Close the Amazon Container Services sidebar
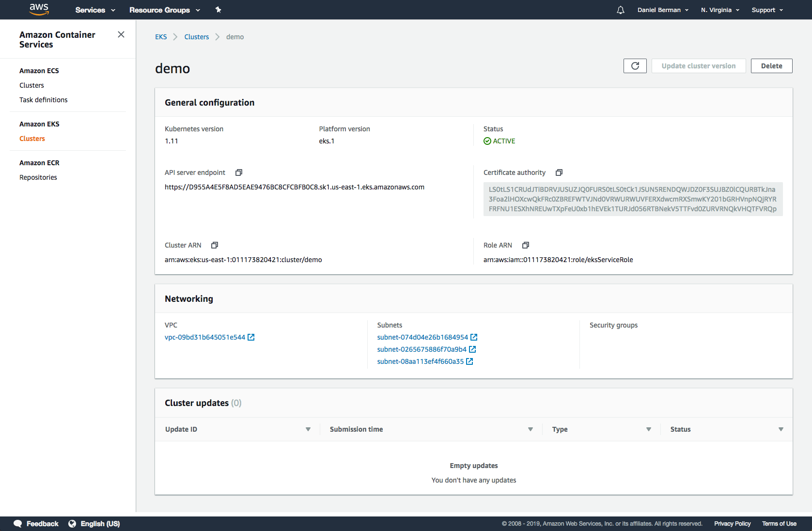 [121, 34]
